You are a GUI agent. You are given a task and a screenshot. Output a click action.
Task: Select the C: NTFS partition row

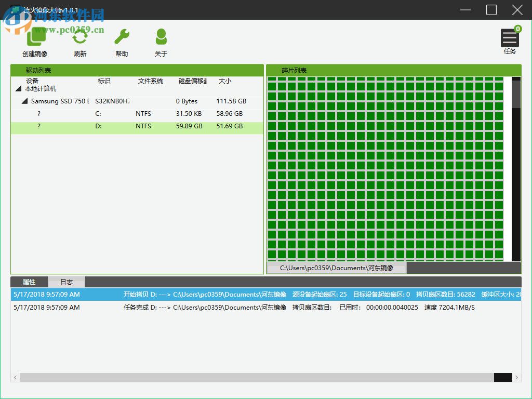137,114
